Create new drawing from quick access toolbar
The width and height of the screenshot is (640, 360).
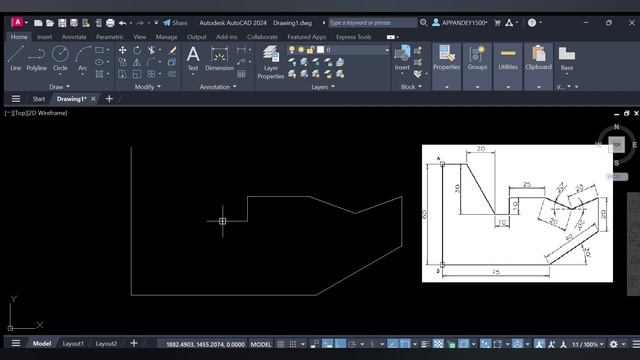coord(38,23)
